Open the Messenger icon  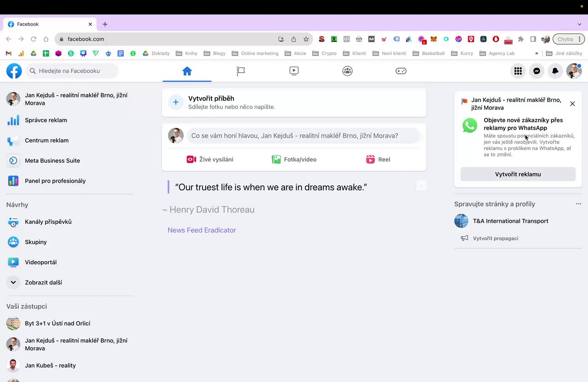537,71
